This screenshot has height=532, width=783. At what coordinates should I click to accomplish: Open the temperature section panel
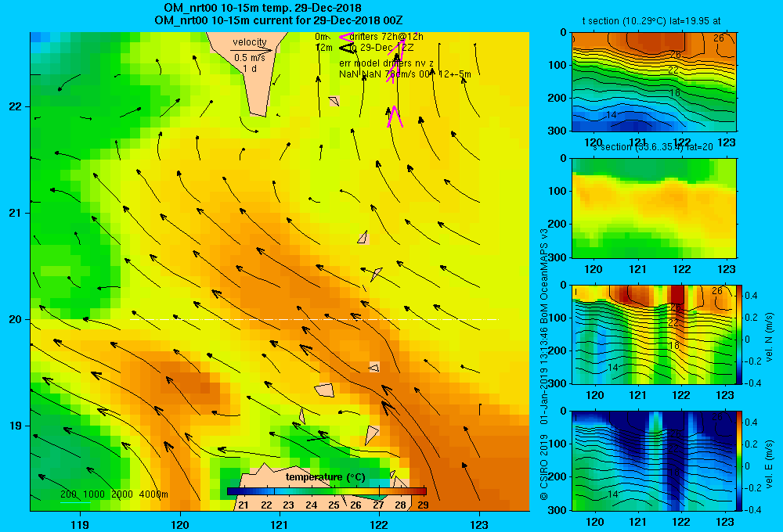(x=654, y=82)
